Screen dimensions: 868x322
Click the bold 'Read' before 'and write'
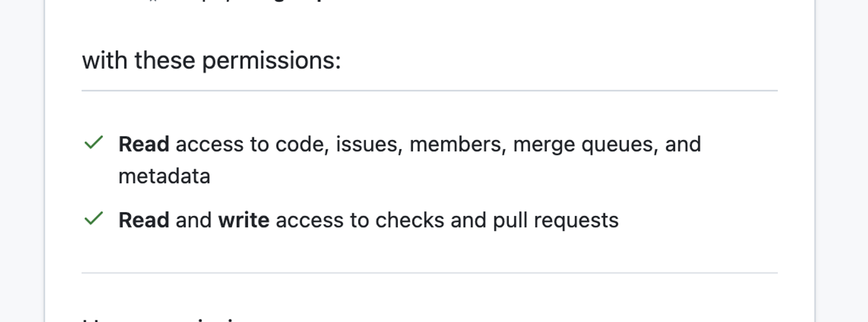(x=144, y=220)
